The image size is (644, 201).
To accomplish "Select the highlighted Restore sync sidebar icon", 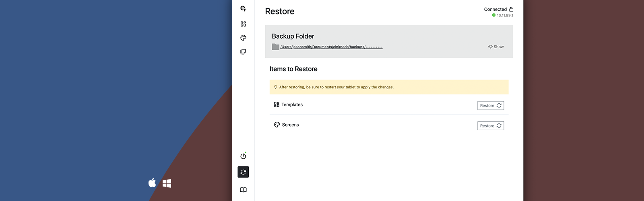I will tap(243, 172).
